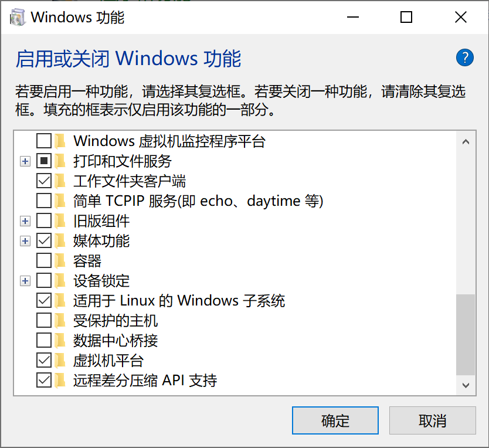Uncheck 适用于 Linux 的 Windows 子系统
Image resolution: width=489 pixels, height=448 pixels.
[44, 300]
